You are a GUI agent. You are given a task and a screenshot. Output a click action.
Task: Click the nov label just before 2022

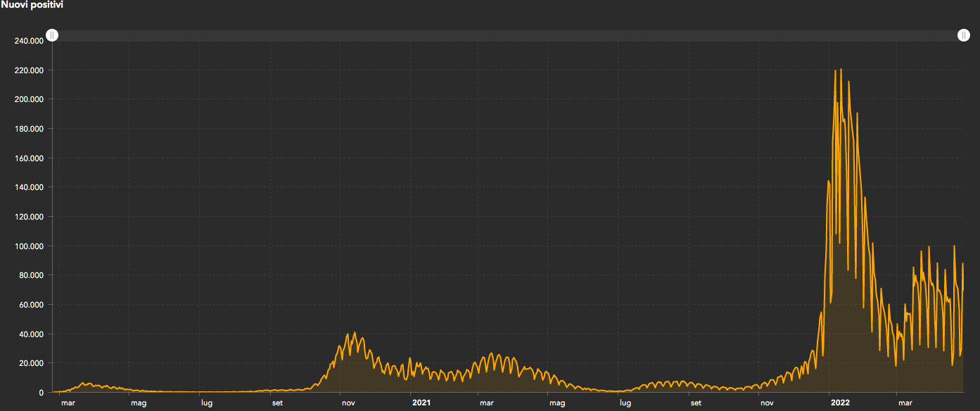(x=767, y=403)
